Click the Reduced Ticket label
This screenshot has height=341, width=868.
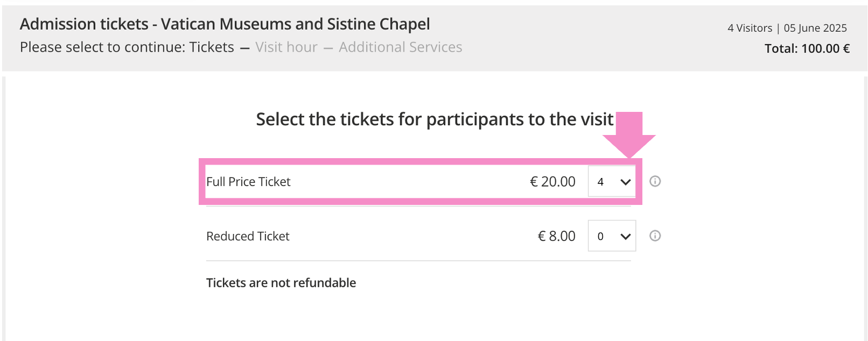(248, 236)
